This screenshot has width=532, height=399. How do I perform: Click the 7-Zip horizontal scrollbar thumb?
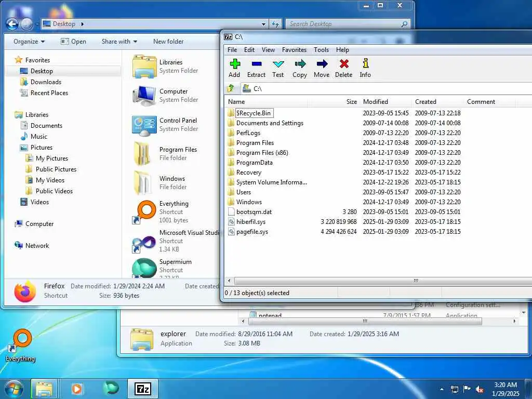click(383, 281)
